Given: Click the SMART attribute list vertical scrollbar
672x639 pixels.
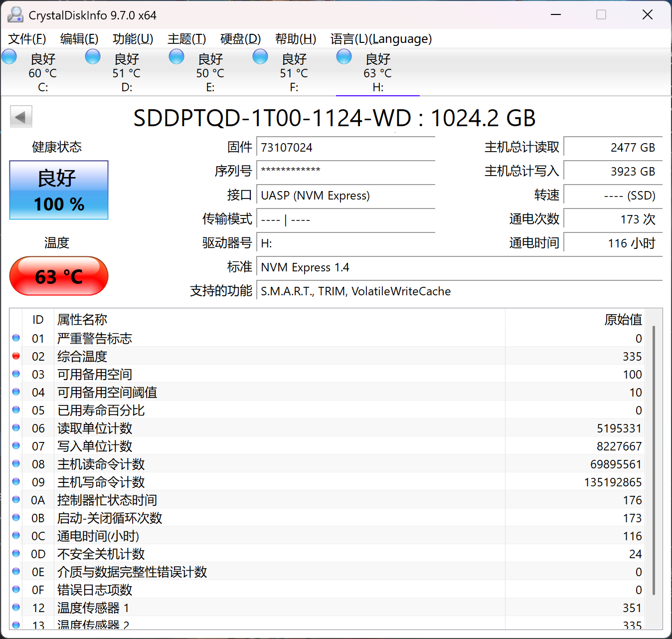Looking at the screenshot, I should (653, 459).
